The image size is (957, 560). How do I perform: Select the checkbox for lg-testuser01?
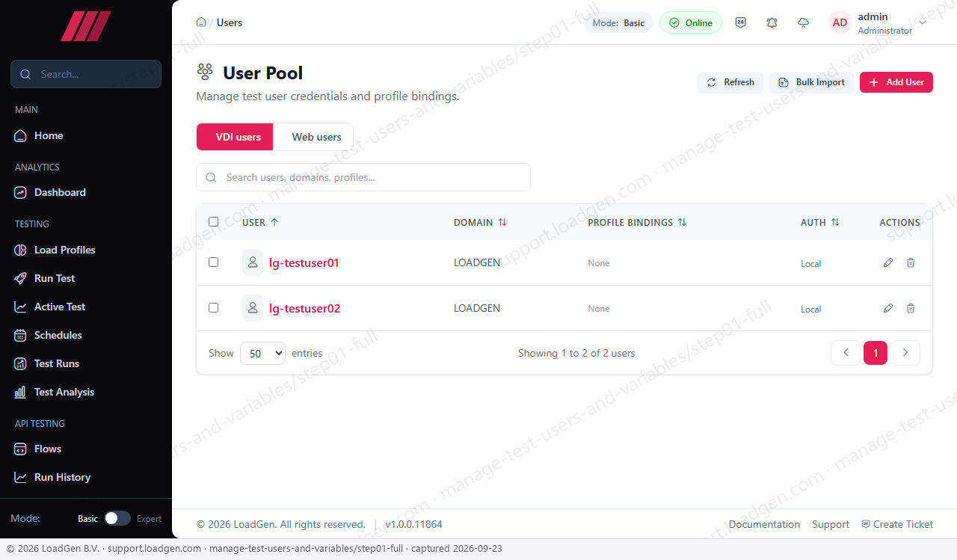[x=214, y=262]
